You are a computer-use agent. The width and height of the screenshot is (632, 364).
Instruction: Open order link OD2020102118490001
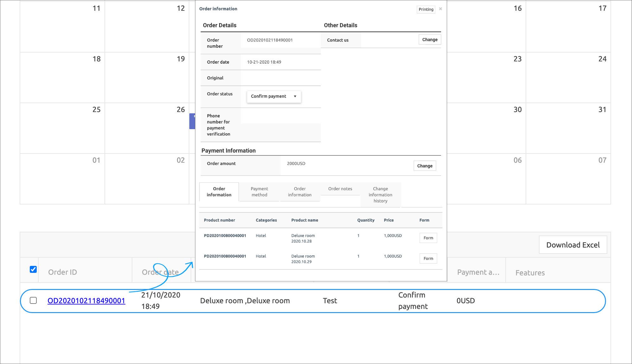click(x=86, y=301)
